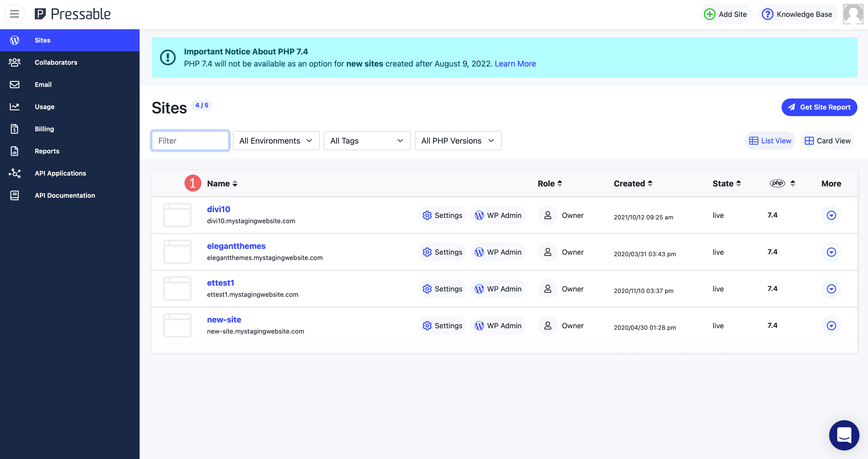
Task: Expand the All PHP Versions dropdown filter
Action: [457, 141]
